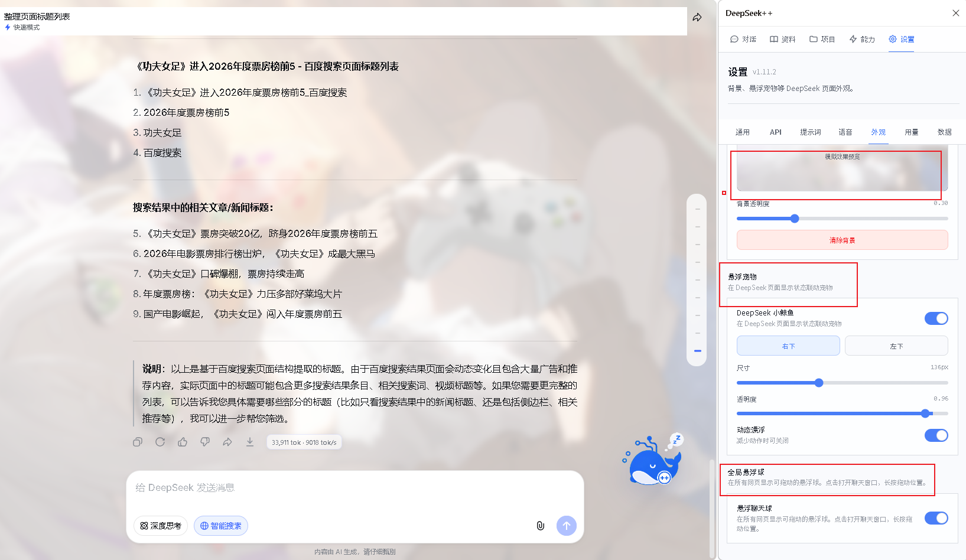Switch to the 通用 settings sub-tab

[743, 132]
